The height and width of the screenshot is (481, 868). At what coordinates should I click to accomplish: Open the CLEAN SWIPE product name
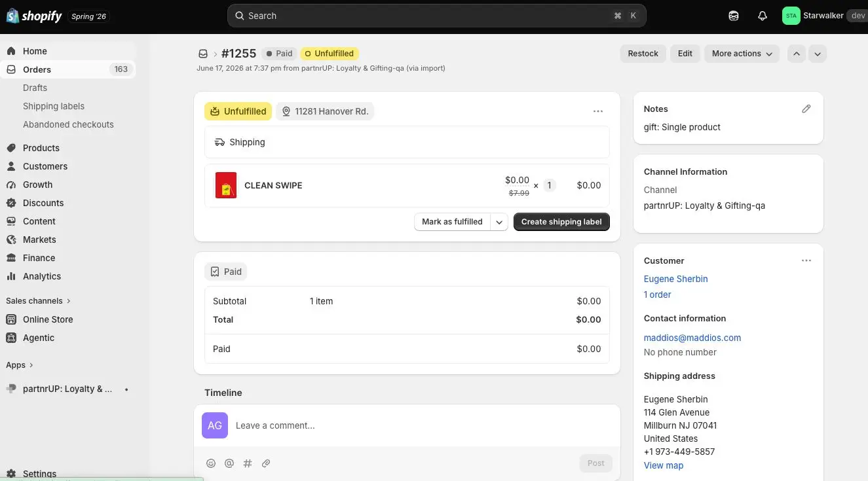pyautogui.click(x=273, y=185)
